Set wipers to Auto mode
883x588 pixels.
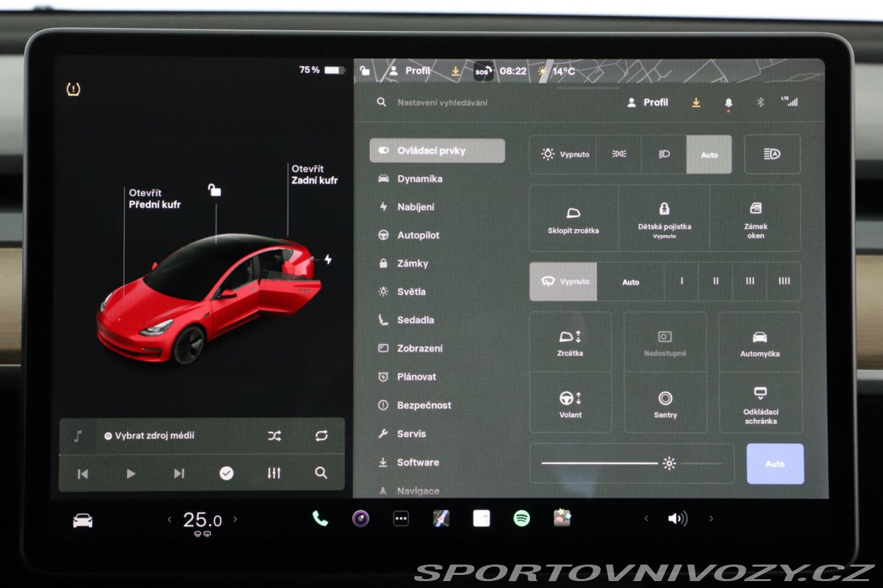pos(631,282)
